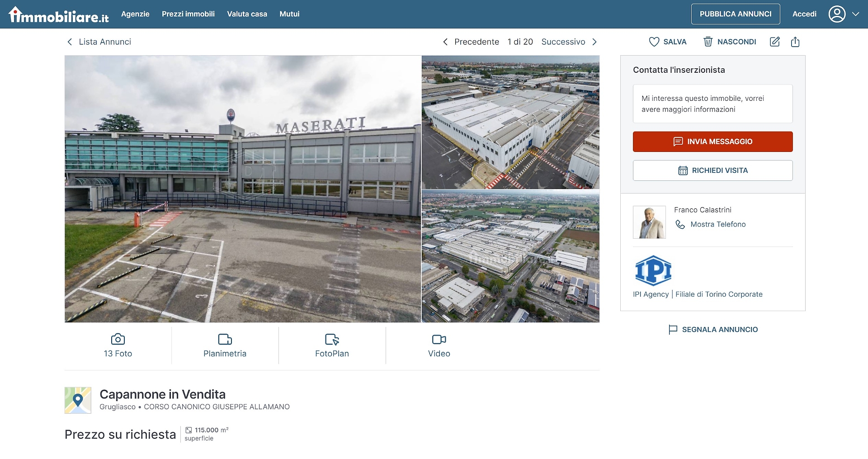Click the Franco Calastrini name
The width and height of the screenshot is (868, 459).
tap(703, 210)
